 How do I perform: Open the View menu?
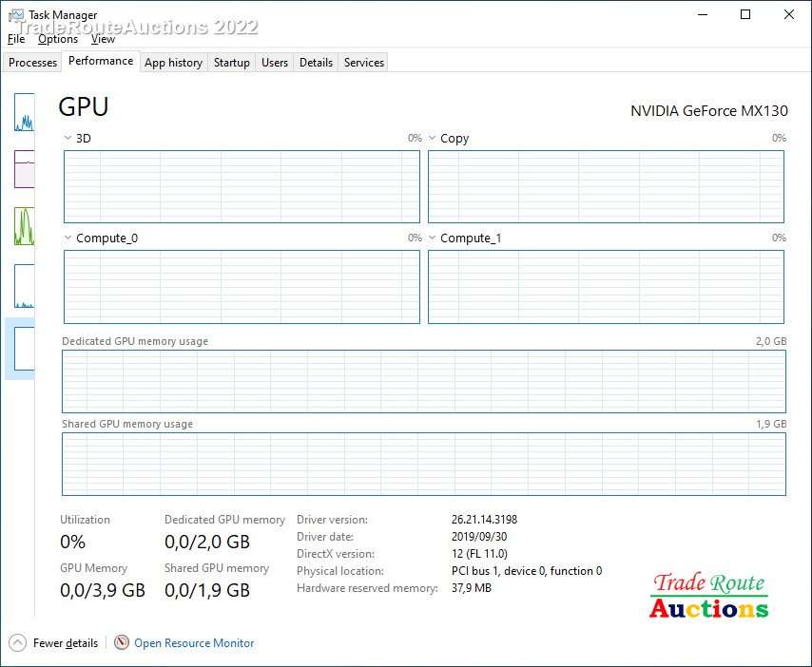103,39
